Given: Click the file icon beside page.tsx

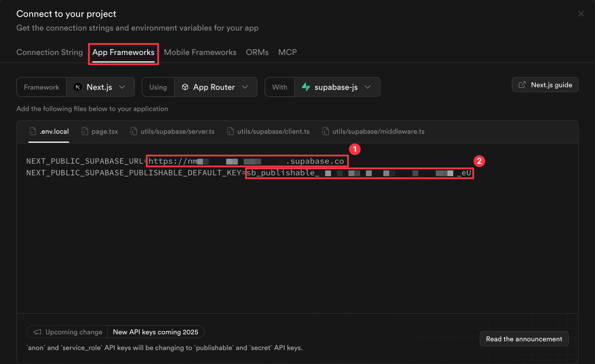Looking at the screenshot, I should (x=84, y=131).
